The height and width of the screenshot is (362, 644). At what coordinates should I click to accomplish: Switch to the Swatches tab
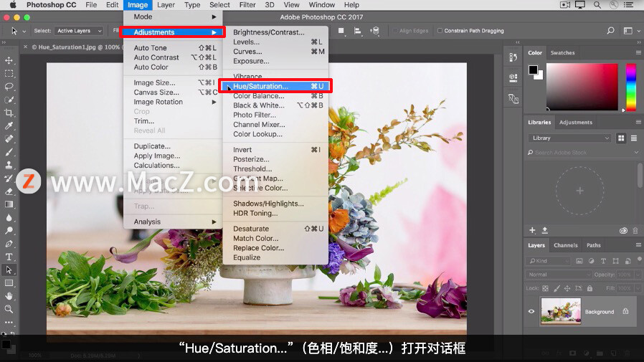562,53
